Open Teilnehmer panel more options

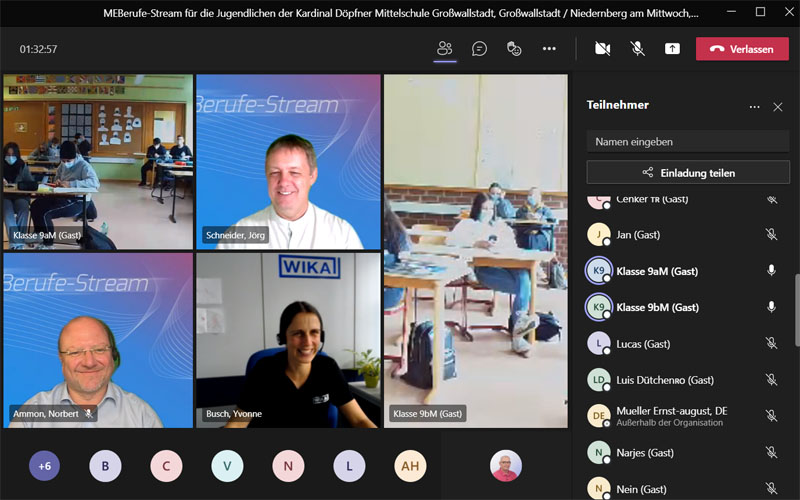point(754,106)
